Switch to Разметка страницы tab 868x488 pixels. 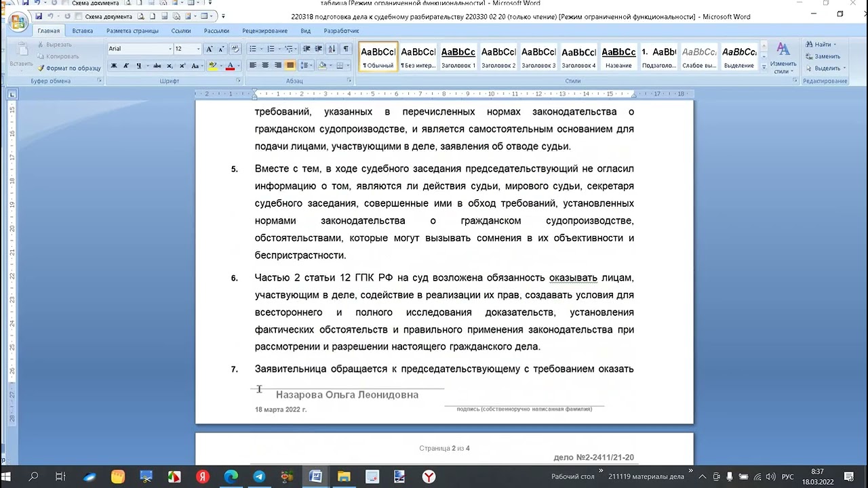pyautogui.click(x=132, y=31)
